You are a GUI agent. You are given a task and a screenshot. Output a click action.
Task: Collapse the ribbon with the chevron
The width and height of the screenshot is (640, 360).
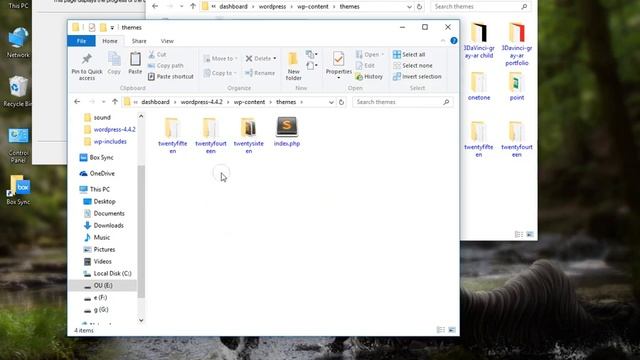[443, 40]
